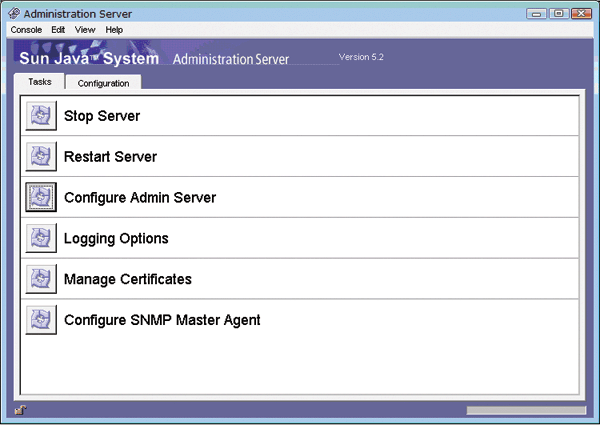Click the Configure SNMP Master Agent icon
Screen dimensions: 600x425
pyautogui.click(x=41, y=320)
